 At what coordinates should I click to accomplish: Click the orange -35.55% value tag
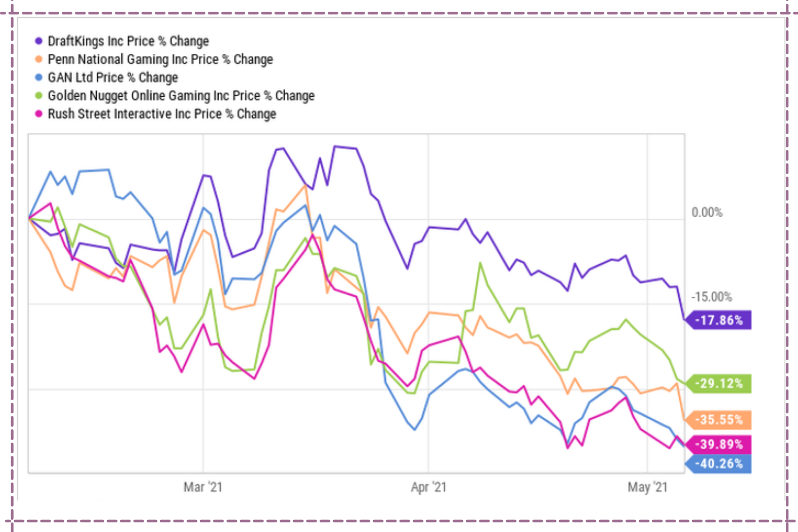click(720, 420)
